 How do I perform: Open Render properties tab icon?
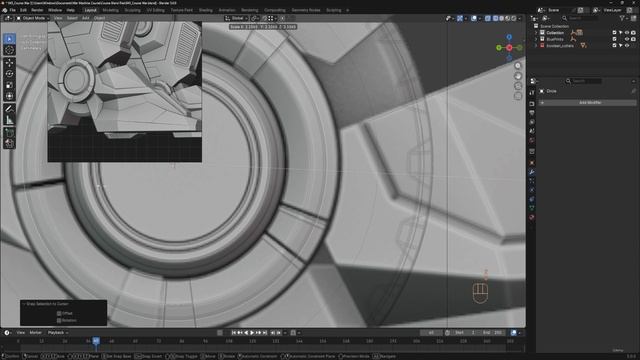point(532,104)
